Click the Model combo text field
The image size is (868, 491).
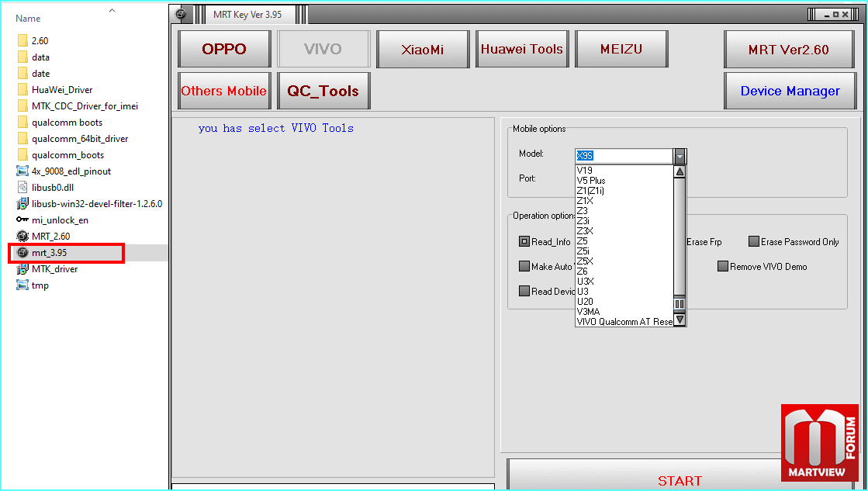(x=624, y=156)
